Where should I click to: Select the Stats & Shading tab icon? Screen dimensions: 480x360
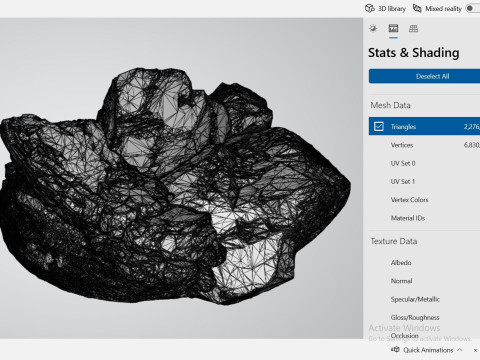[393, 29]
